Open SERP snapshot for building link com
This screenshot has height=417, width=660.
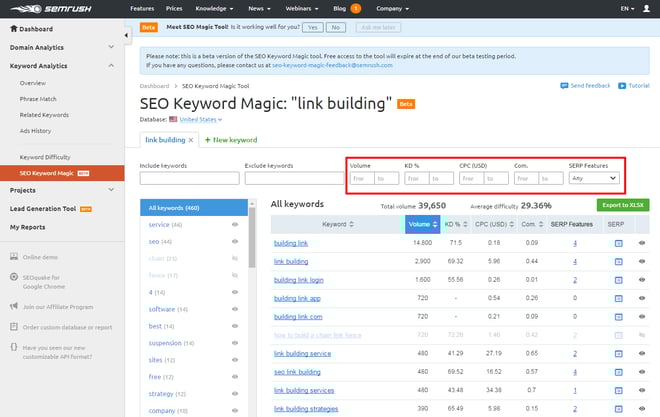[618, 317]
